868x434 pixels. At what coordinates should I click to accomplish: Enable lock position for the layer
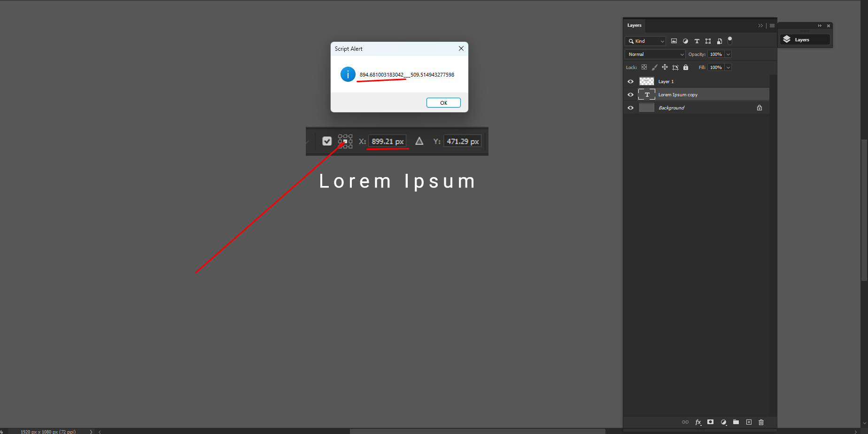(665, 67)
